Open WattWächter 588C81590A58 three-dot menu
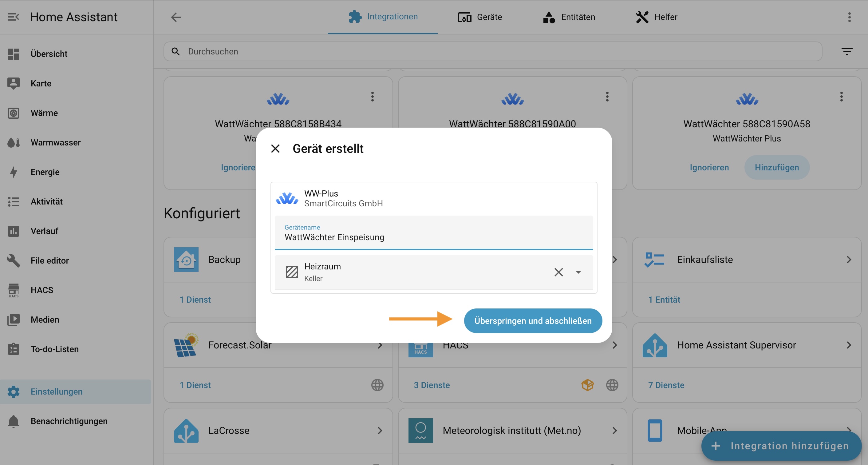The height and width of the screenshot is (465, 868). coord(841,97)
